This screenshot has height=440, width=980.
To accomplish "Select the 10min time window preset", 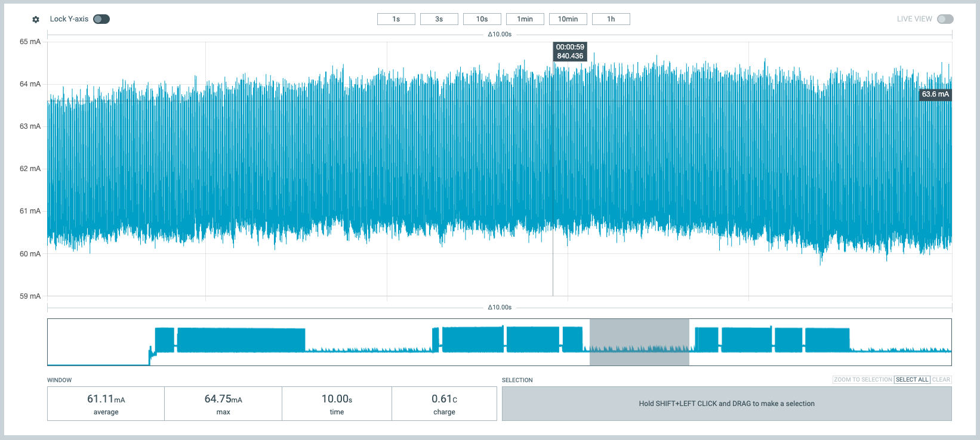I will point(568,19).
